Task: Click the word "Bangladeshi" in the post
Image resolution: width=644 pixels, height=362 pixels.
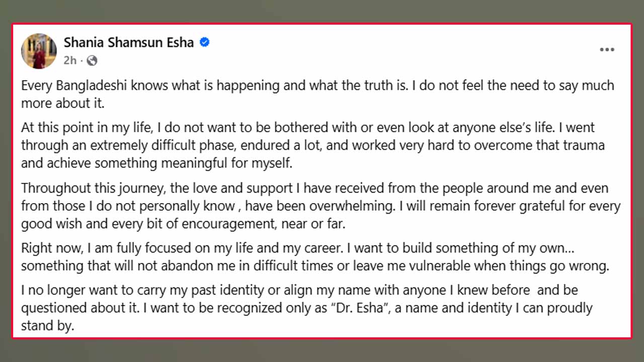Action: [95, 85]
